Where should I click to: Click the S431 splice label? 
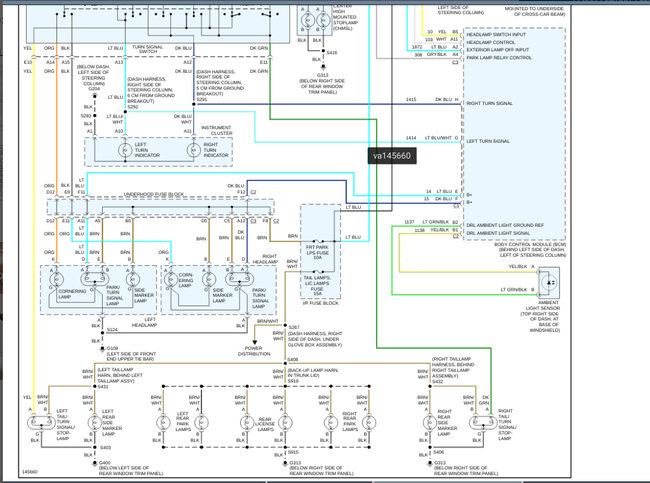click(103, 386)
